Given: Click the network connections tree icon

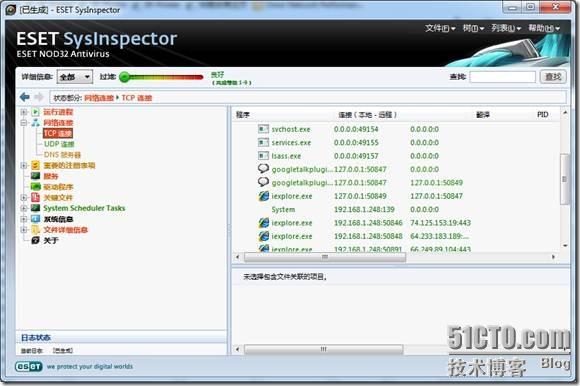Looking at the screenshot, I should (36, 122).
